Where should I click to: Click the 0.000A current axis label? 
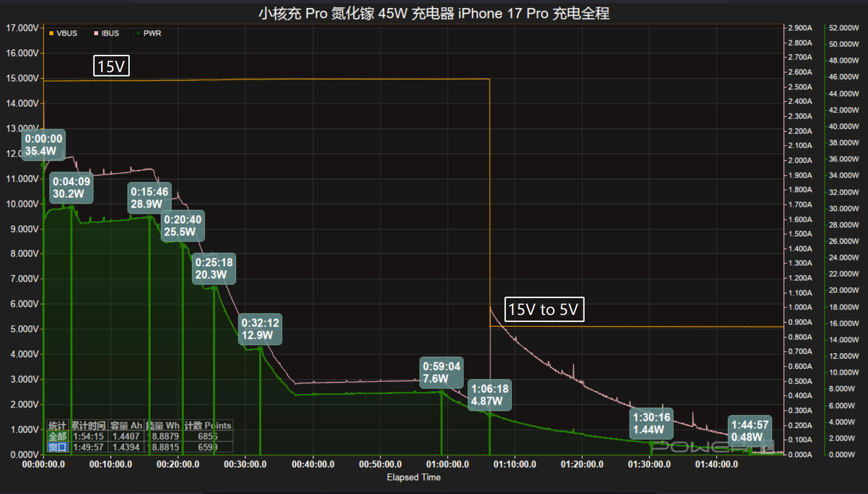[799, 454]
